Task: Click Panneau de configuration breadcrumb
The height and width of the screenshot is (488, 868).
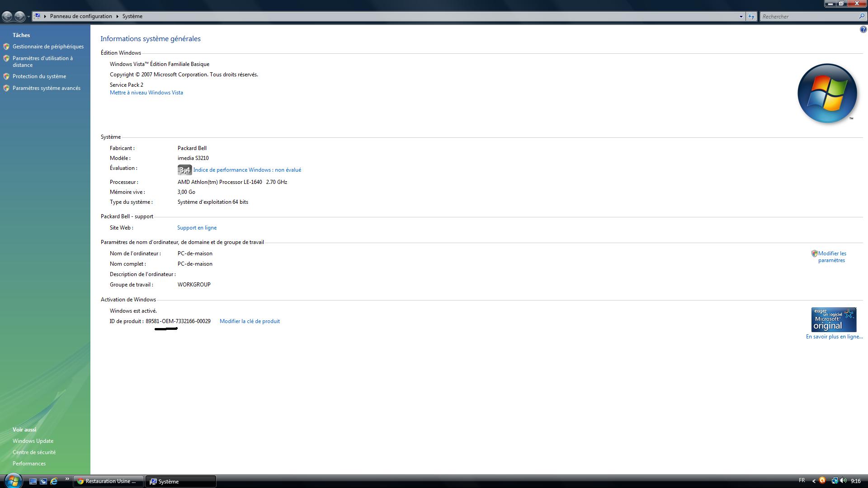Action: pos(81,16)
